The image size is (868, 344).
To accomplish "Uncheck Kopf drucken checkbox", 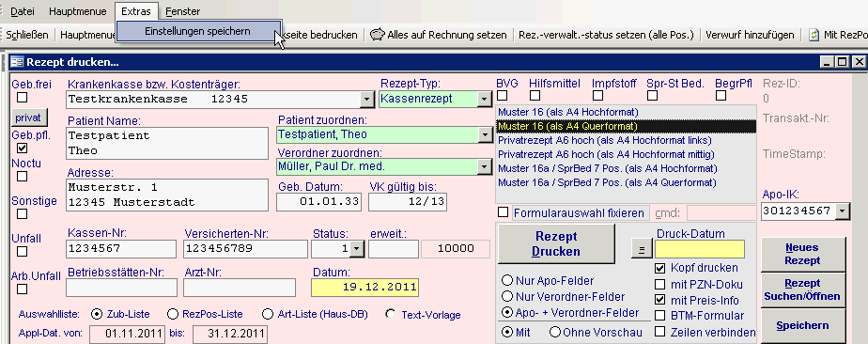I will 659,268.
